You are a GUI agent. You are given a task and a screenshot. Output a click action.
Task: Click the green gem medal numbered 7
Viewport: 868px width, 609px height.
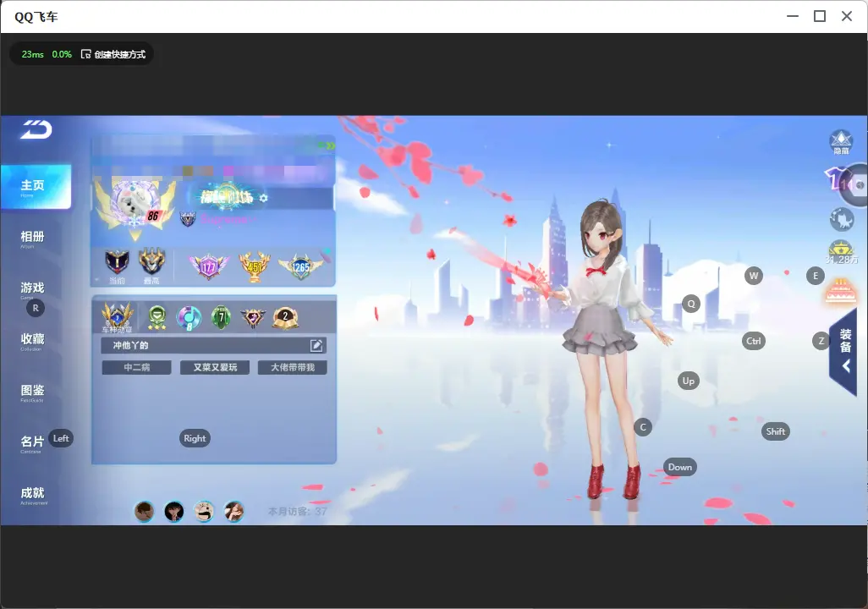point(221,317)
